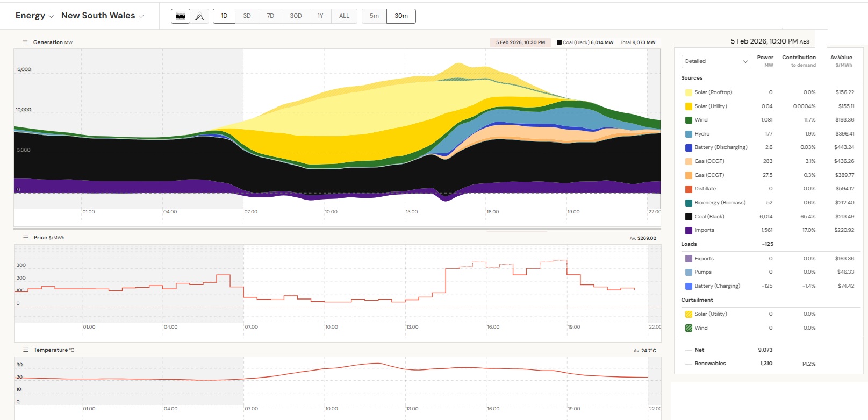Expand the New South Wales region selector
The image size is (868, 420).
tap(102, 16)
